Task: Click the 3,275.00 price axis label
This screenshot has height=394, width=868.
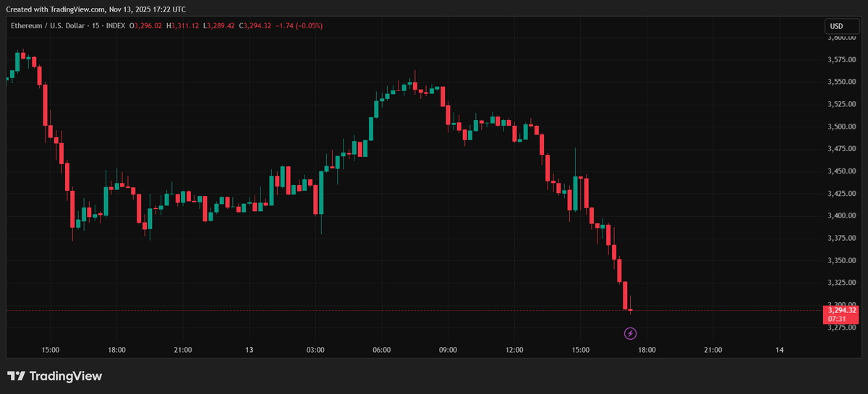Action: tap(843, 327)
